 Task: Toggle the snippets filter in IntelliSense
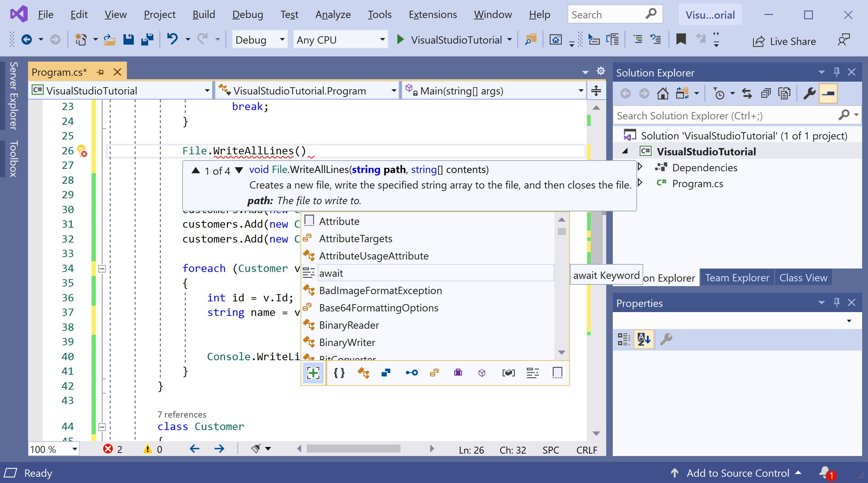pyautogui.click(x=557, y=373)
